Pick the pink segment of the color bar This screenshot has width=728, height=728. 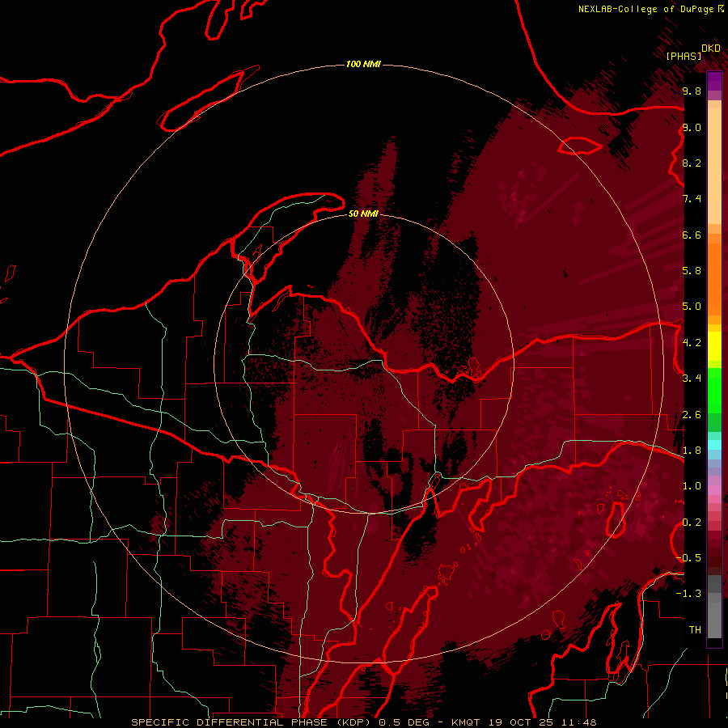pyautogui.click(x=714, y=490)
